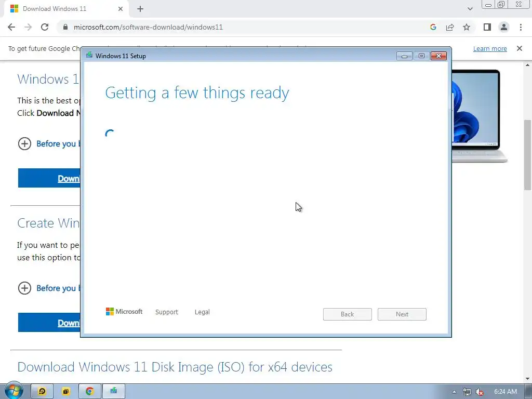Click the Getting a few things ready heading

(197, 92)
